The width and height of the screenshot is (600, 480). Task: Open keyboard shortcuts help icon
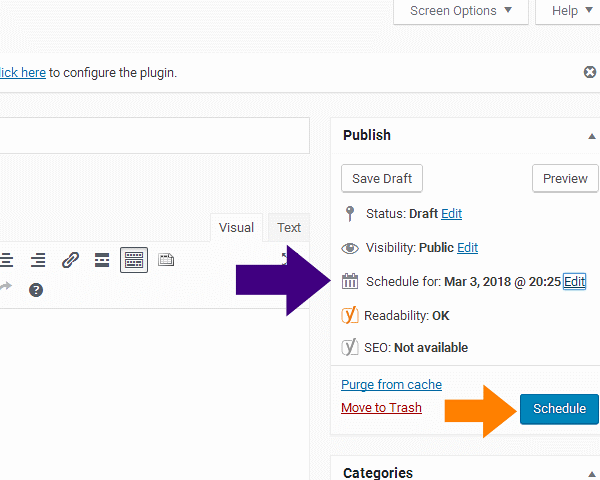point(36,290)
